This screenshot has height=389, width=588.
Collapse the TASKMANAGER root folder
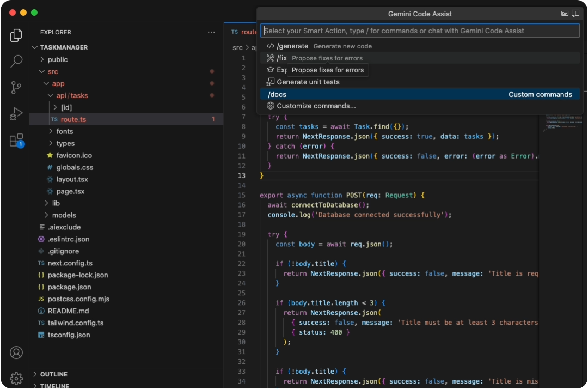35,47
